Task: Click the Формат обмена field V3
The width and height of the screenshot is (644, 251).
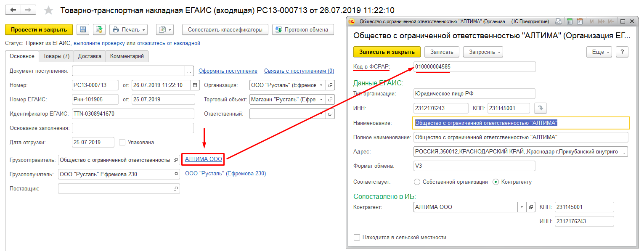Action: (x=474, y=166)
